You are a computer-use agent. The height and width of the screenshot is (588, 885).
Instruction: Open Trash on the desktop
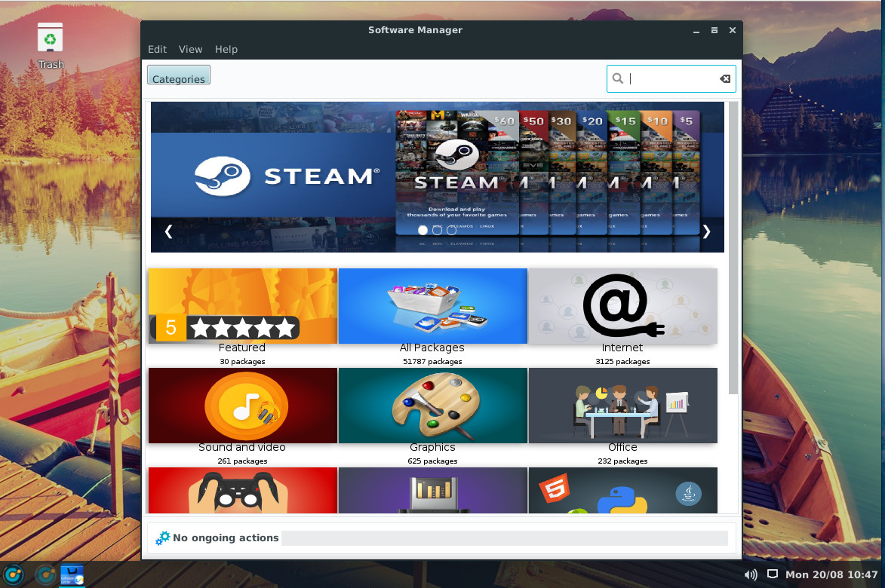[51, 46]
